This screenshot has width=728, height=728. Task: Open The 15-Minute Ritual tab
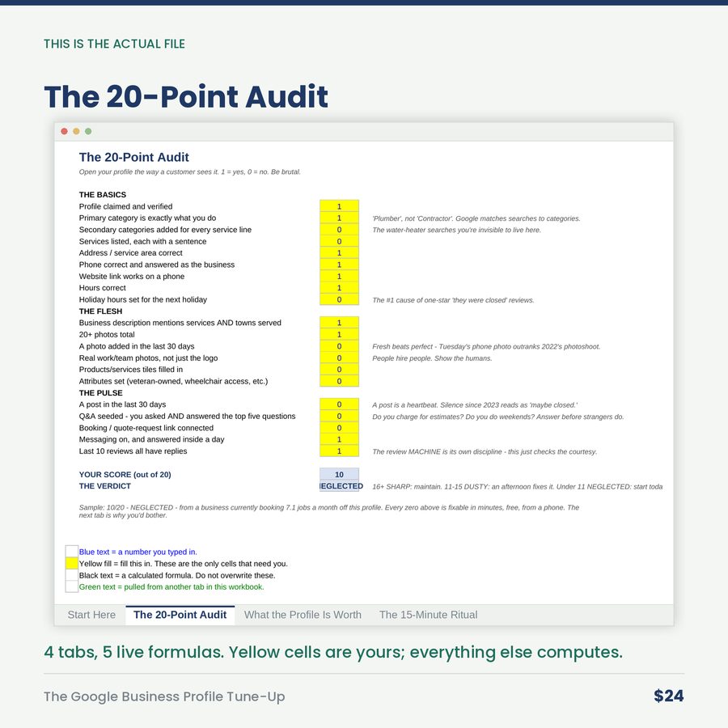tap(428, 615)
